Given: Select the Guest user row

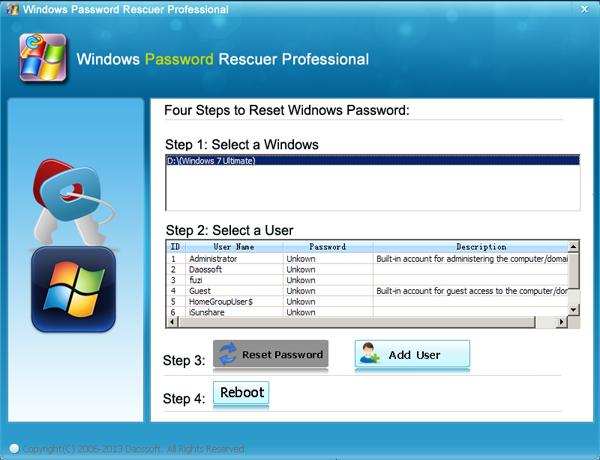Looking at the screenshot, I should coord(368,291).
